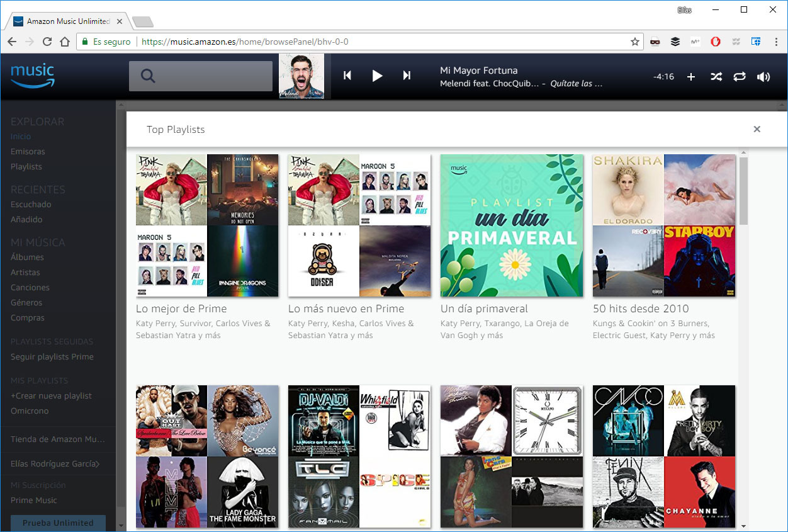The height and width of the screenshot is (532, 788).
Task: Click the Un día primaveral title
Action: [x=484, y=308]
